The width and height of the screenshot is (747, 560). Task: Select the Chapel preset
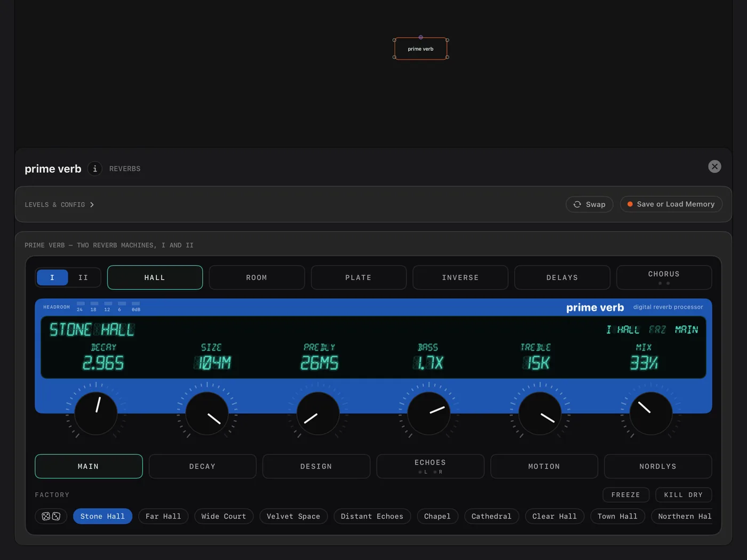tap(438, 516)
